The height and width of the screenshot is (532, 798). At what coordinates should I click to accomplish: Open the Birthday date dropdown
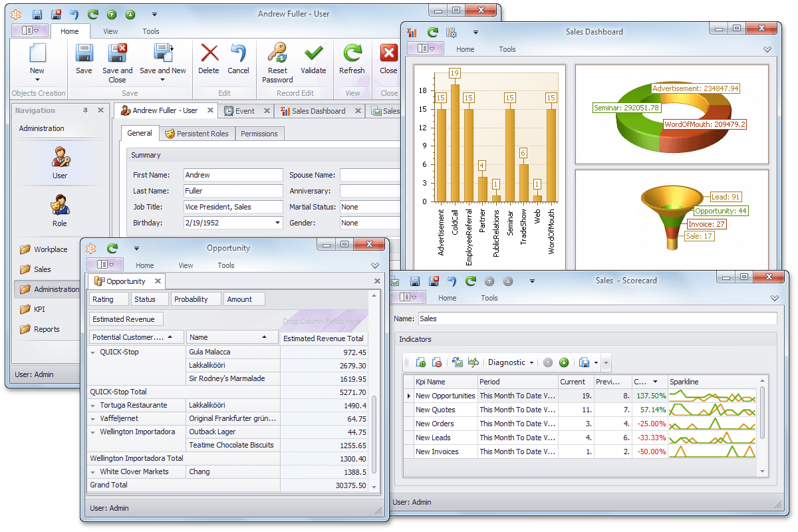[x=277, y=223]
